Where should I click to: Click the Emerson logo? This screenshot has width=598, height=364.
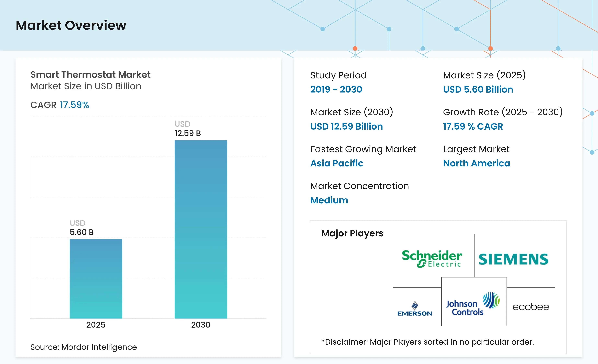click(x=415, y=309)
